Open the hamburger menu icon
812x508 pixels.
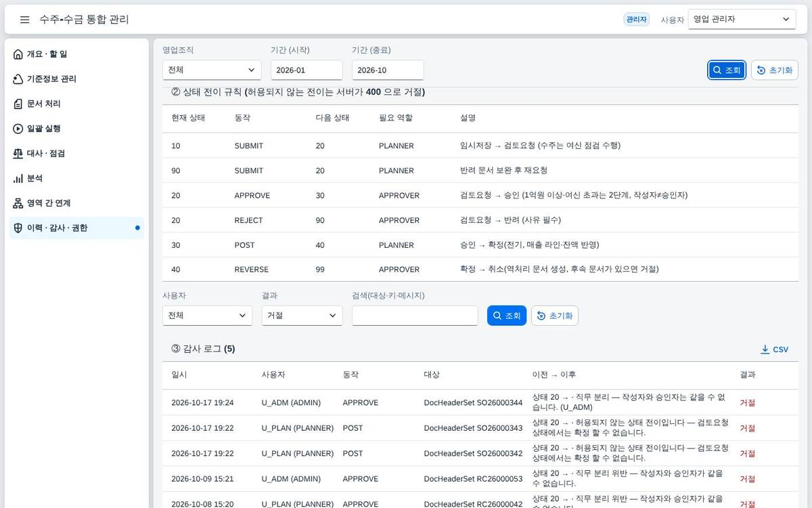(25, 20)
